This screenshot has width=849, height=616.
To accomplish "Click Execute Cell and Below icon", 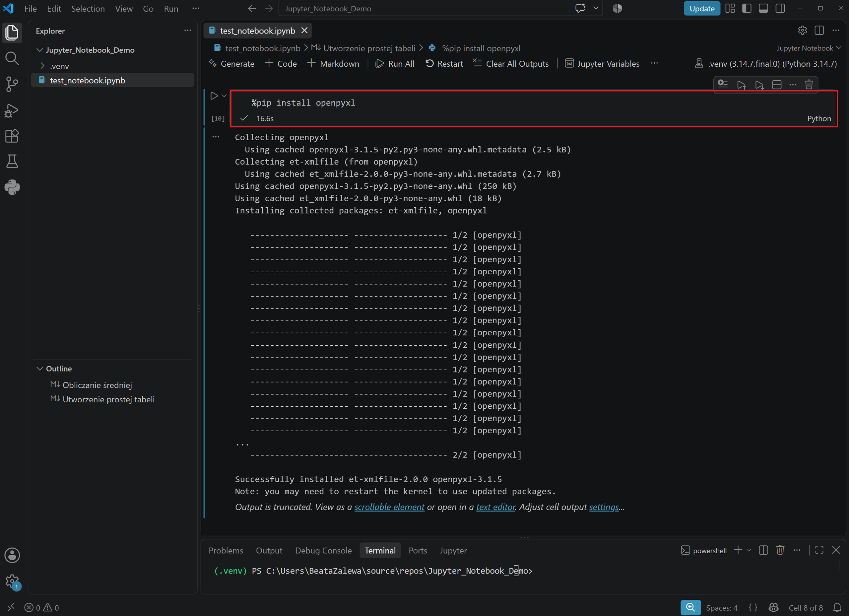I will (759, 85).
